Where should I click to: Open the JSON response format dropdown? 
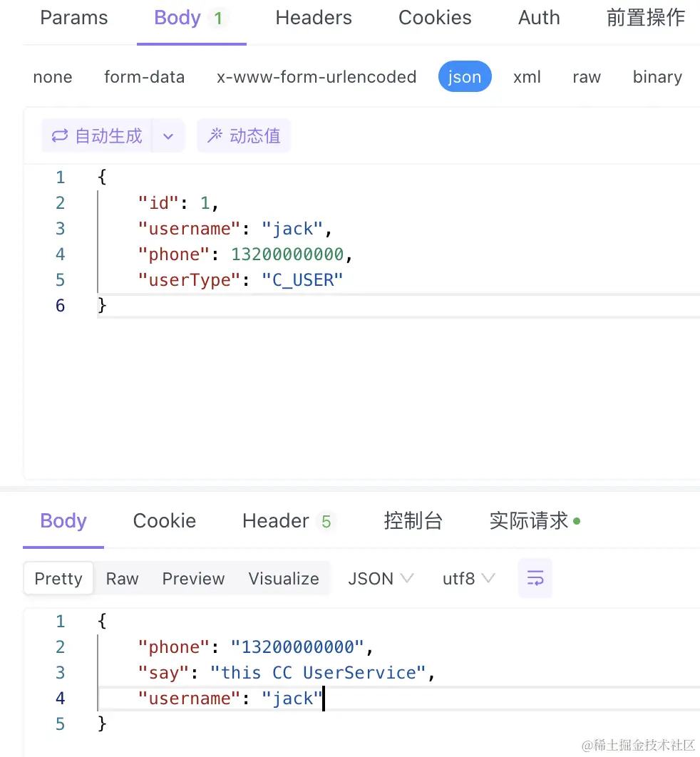(381, 578)
